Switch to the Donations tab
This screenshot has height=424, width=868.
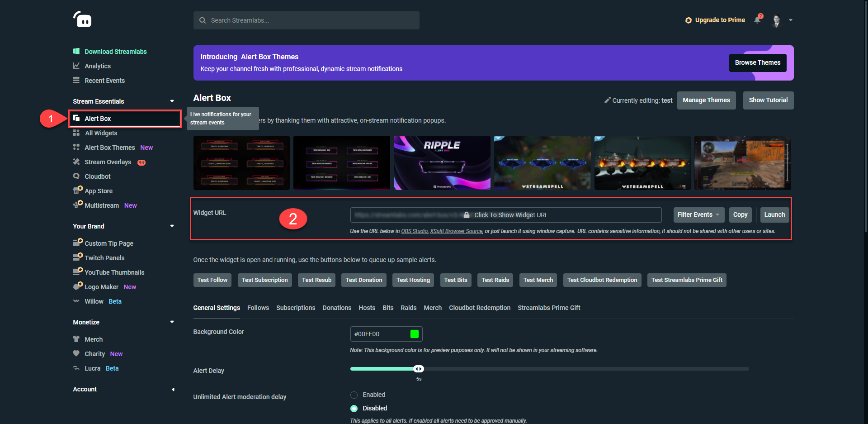(x=337, y=308)
